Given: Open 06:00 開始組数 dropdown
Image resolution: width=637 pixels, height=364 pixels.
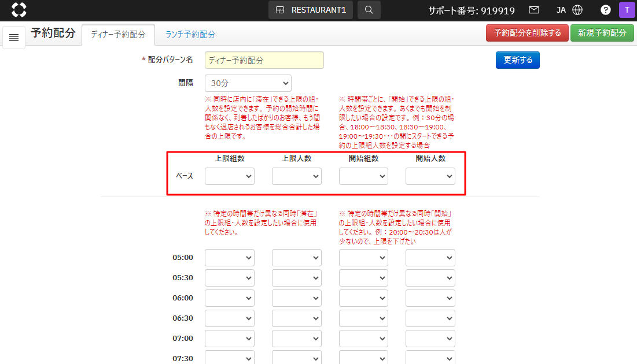Looking at the screenshot, I should point(363,298).
